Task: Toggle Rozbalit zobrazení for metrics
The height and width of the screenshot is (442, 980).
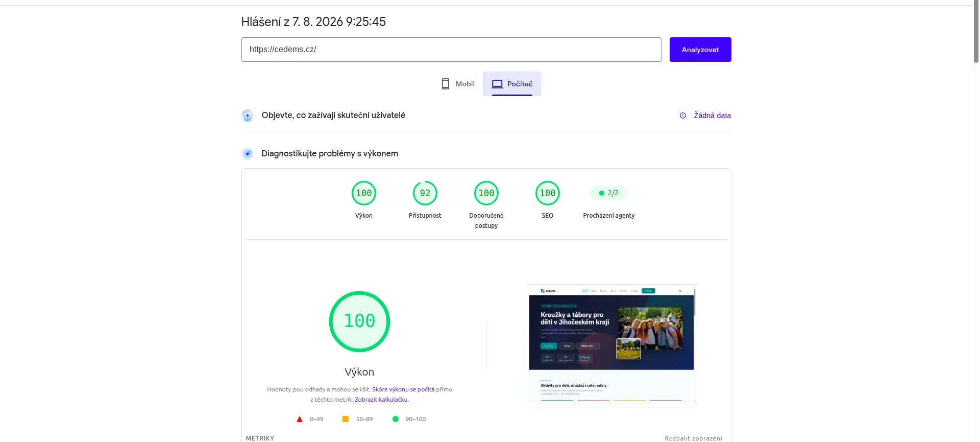Action: point(693,438)
